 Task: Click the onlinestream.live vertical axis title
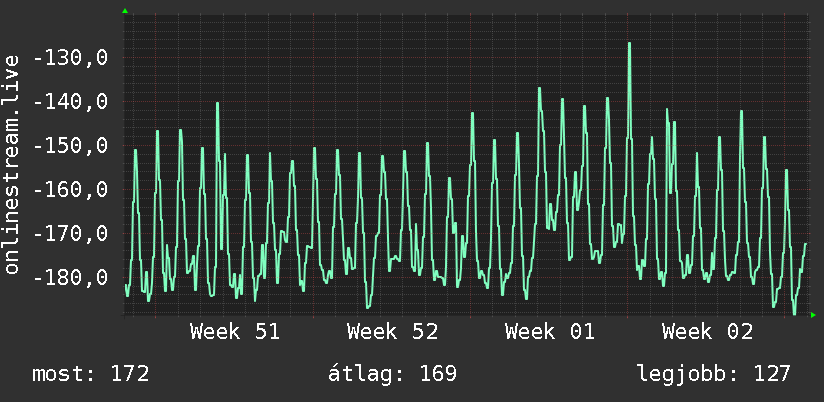(x=12, y=164)
